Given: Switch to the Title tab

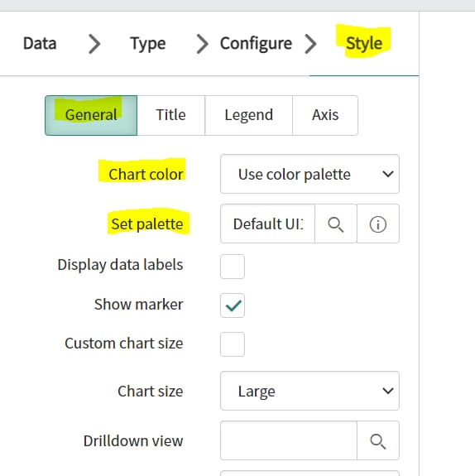Looking at the screenshot, I should [170, 115].
